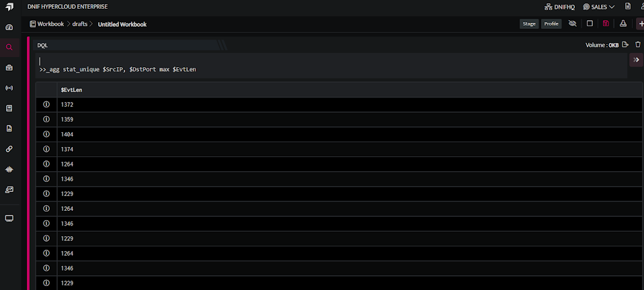This screenshot has height=290, width=644.
Task: Select the search icon in left sidebar
Action: point(9,48)
